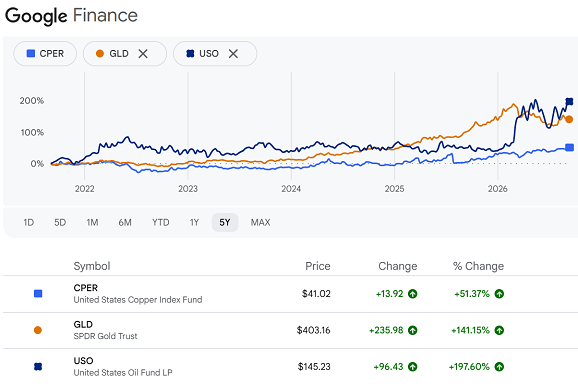Click the USO endpoint marker on chart
Image resolution: width=578 pixels, height=386 pixels.
[570, 102]
